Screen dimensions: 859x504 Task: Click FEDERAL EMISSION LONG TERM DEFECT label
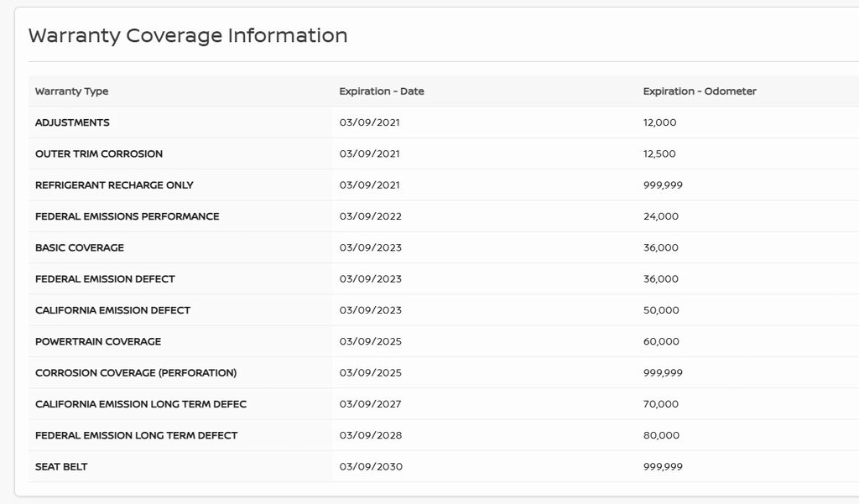point(136,436)
